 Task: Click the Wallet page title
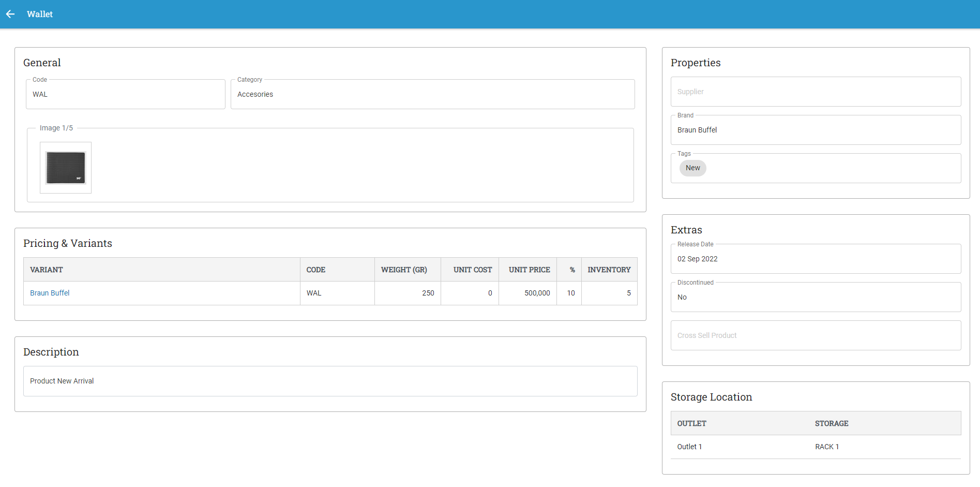(40, 14)
